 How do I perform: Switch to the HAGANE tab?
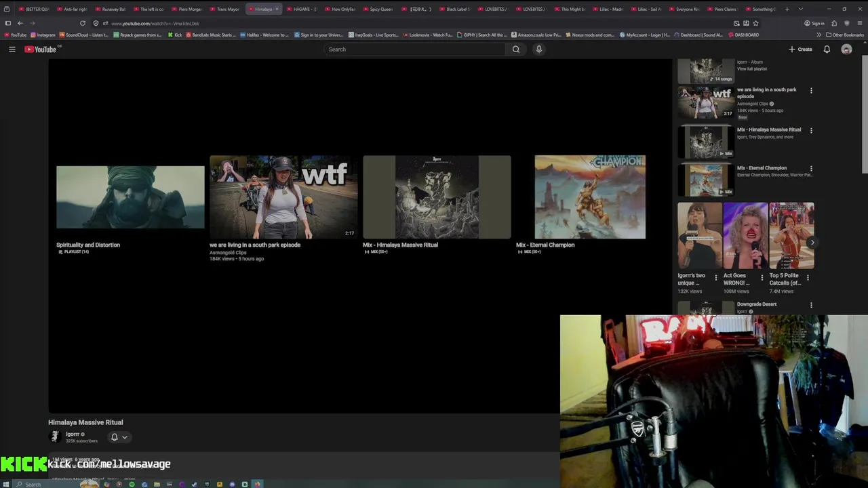[x=302, y=9]
